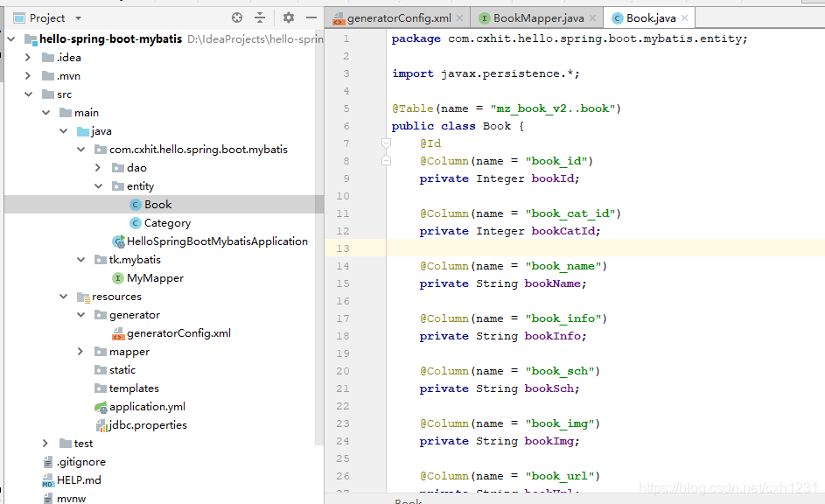
Task: Click the Category class icon in tree
Action: [136, 223]
